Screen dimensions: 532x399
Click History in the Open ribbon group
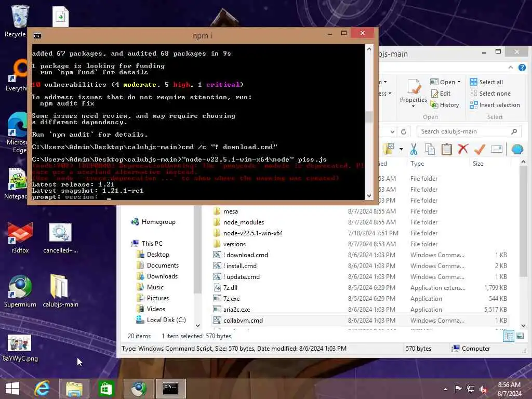point(445,105)
